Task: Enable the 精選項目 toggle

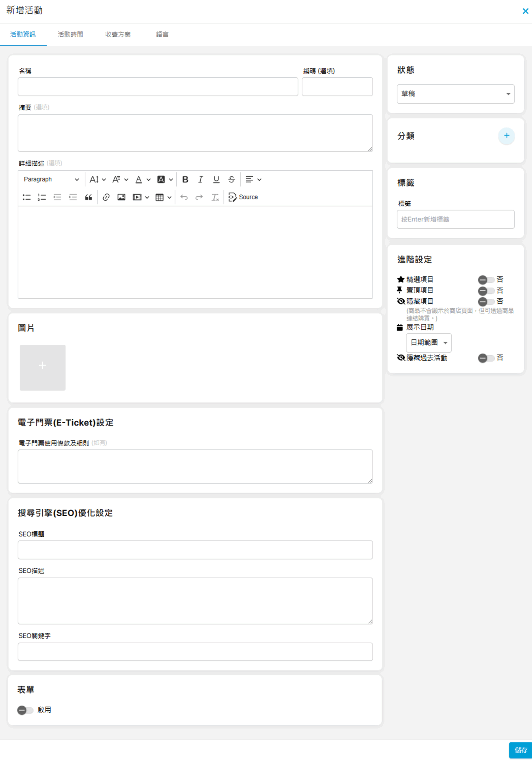Action: click(486, 280)
